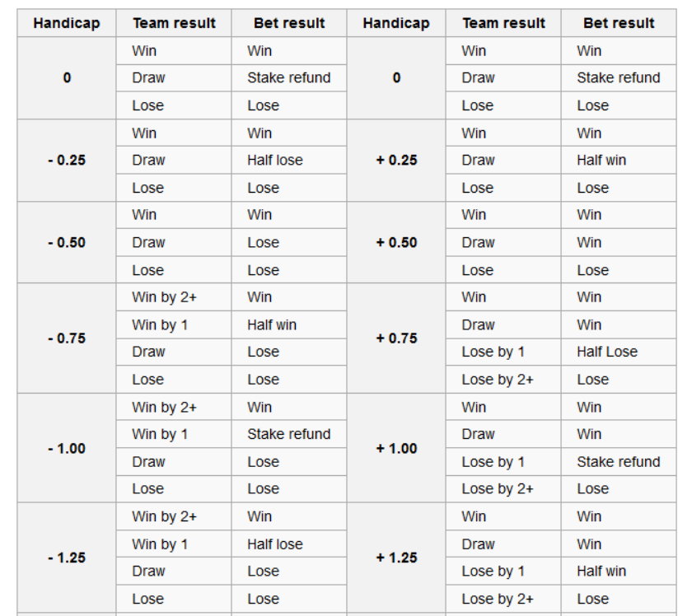692x616 pixels.
Task: Click the - 0.50 handicap cell
Action: coord(67,242)
